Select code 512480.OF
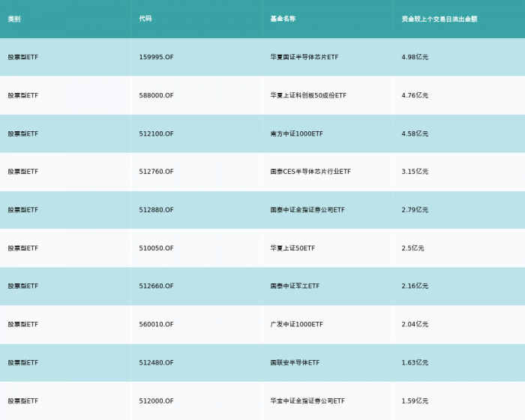 coord(156,363)
